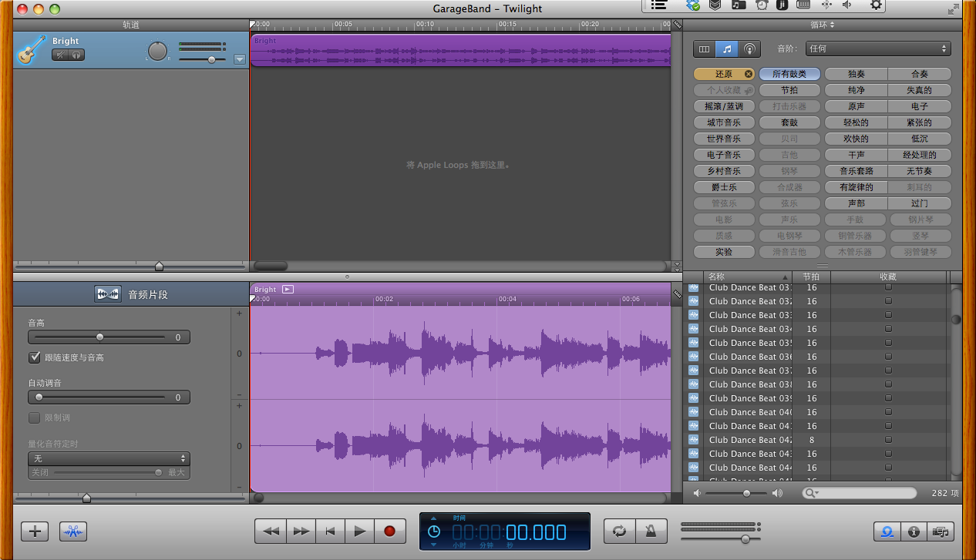Open the track editor with scissors icon
Screen dimensions: 976x560
point(73,531)
